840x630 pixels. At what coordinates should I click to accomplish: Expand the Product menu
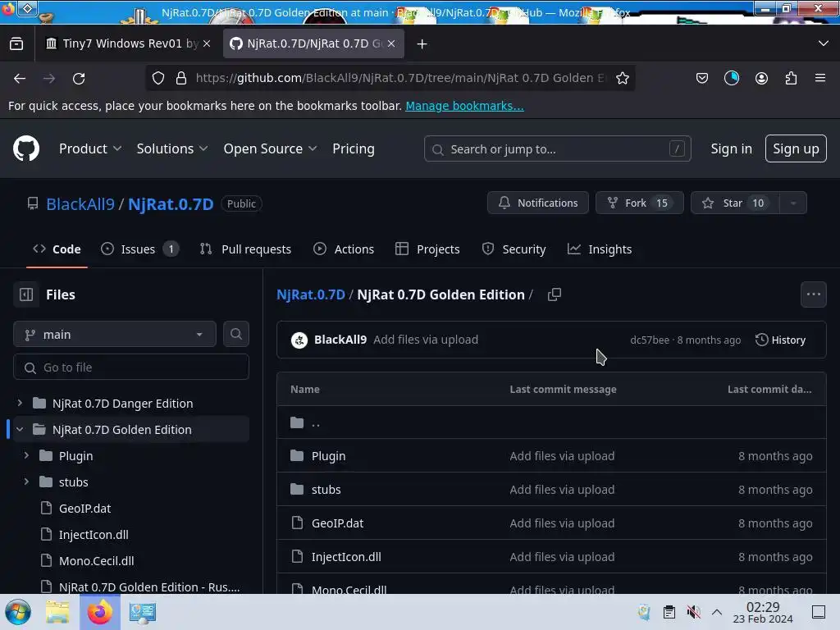pos(90,148)
